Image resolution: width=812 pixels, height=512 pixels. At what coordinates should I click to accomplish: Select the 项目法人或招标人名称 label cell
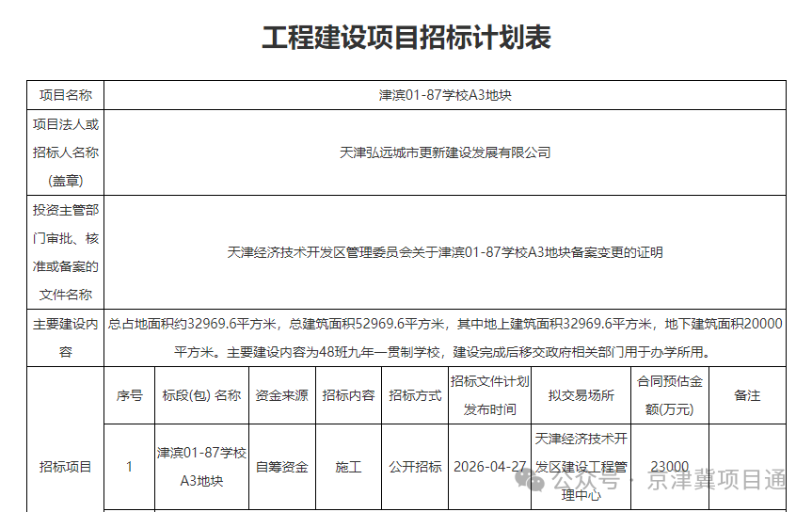65,152
